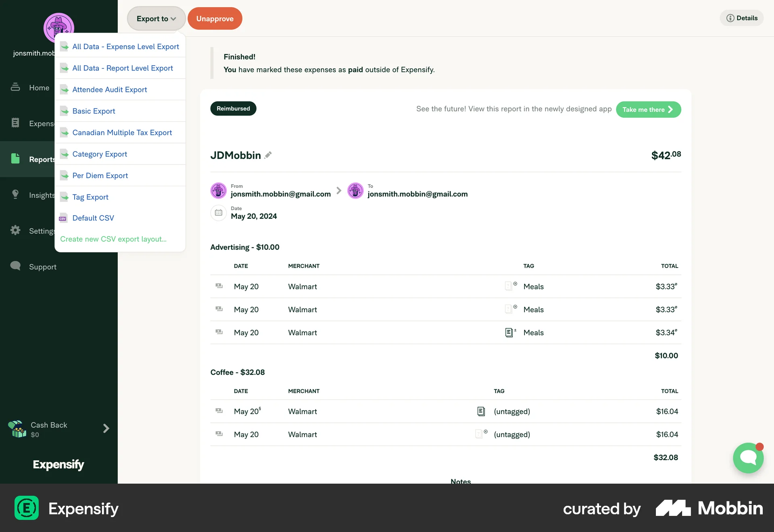Click the Expenses receipt icon in sidebar
Screen dimensions: 774x532
coord(15,123)
